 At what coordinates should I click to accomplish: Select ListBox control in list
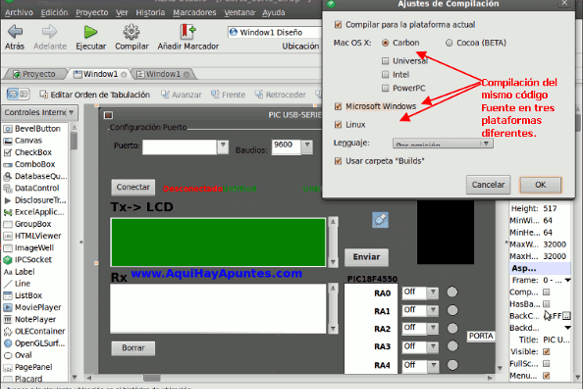(23, 296)
